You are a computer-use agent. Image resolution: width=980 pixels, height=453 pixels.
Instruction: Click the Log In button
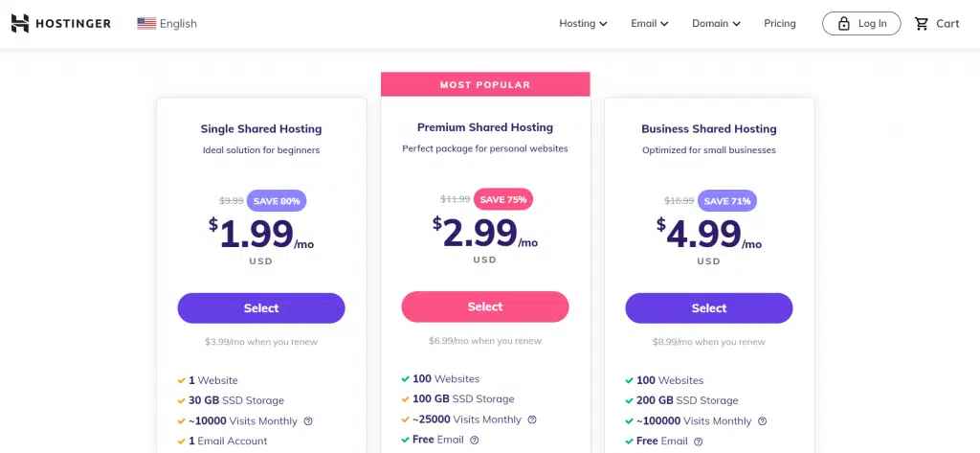pyautogui.click(x=861, y=24)
